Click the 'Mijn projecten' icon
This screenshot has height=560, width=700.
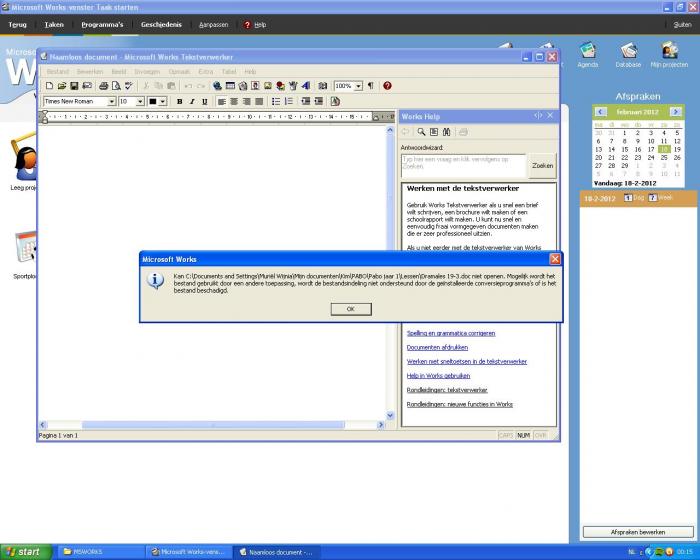click(669, 55)
